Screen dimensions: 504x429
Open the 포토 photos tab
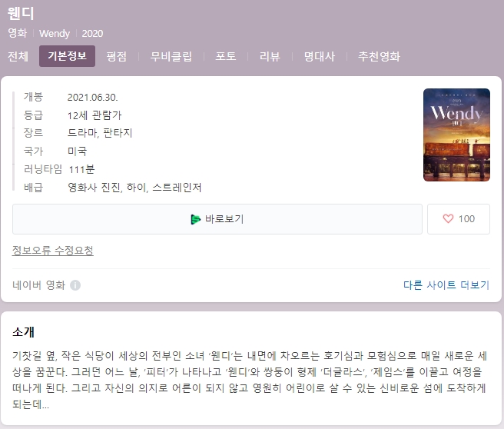pos(226,56)
